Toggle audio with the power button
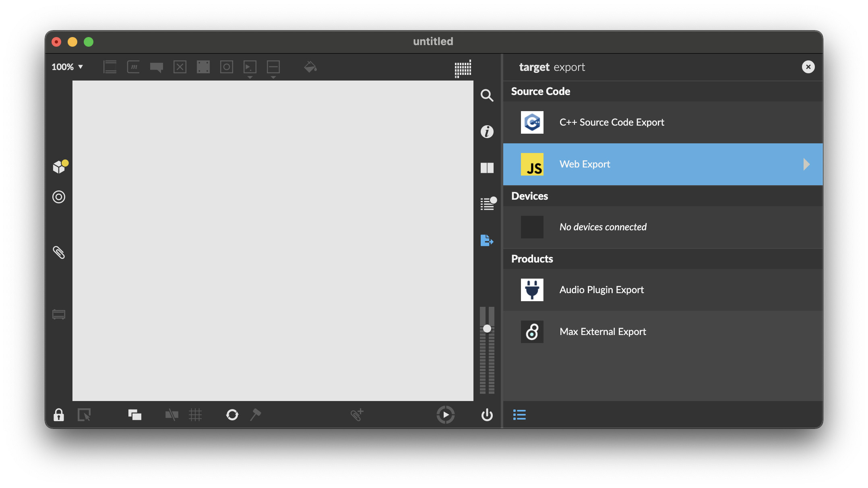This screenshot has height=488, width=868. 487,415
